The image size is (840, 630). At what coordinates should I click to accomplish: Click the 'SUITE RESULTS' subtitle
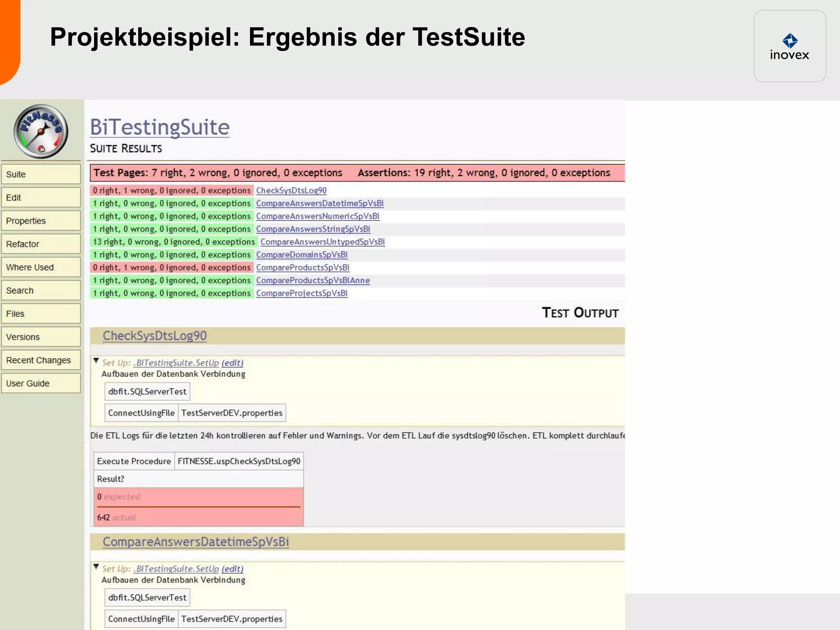(126, 148)
